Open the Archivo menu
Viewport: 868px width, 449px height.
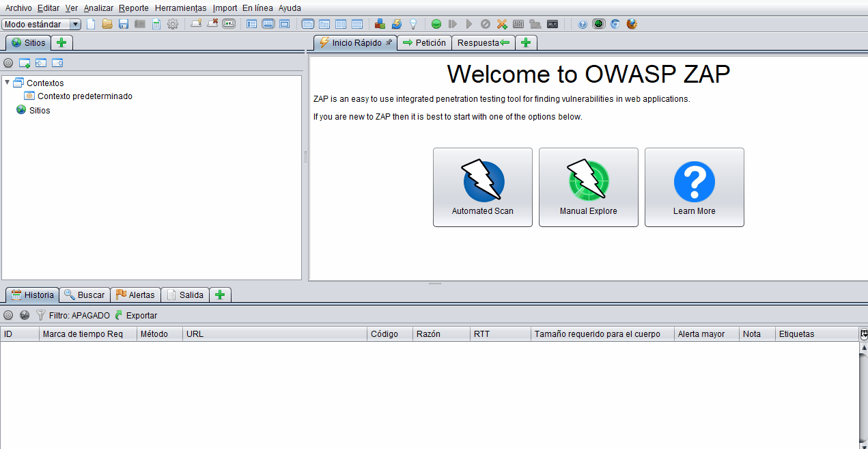(18, 8)
